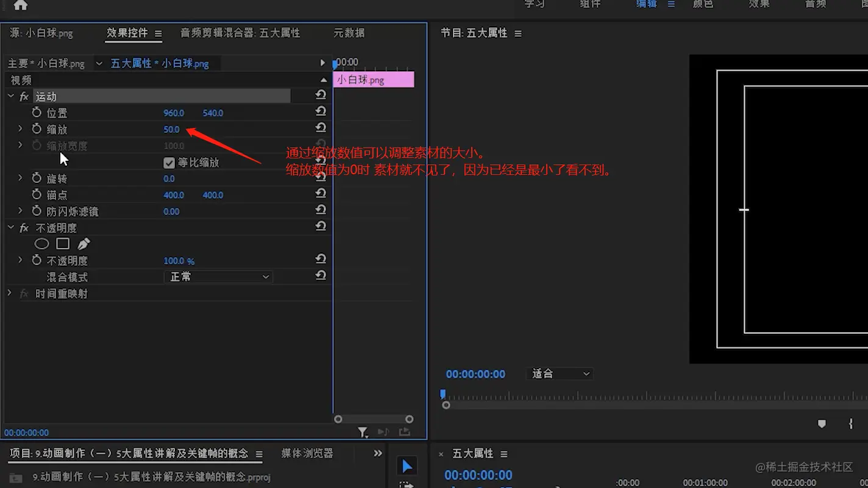Open the 适合 zoom level dropdown
This screenshot has width=868, height=488.
tap(560, 373)
